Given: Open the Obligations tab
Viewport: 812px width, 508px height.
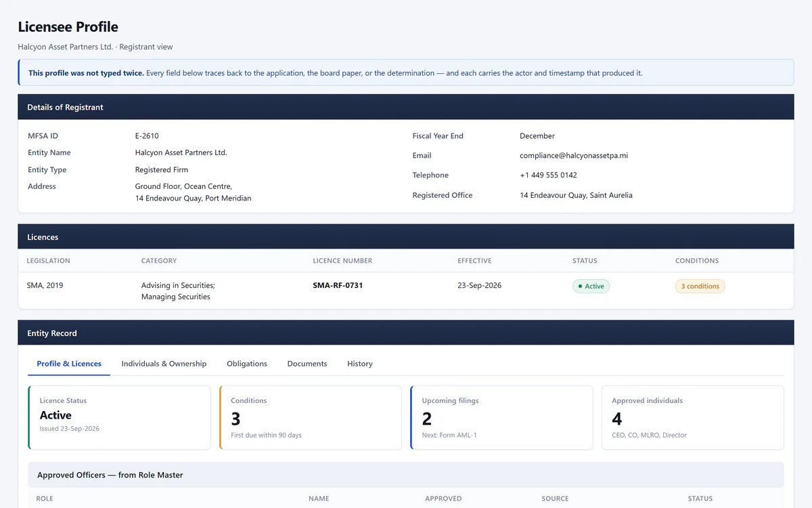Looking at the screenshot, I should [x=247, y=364].
